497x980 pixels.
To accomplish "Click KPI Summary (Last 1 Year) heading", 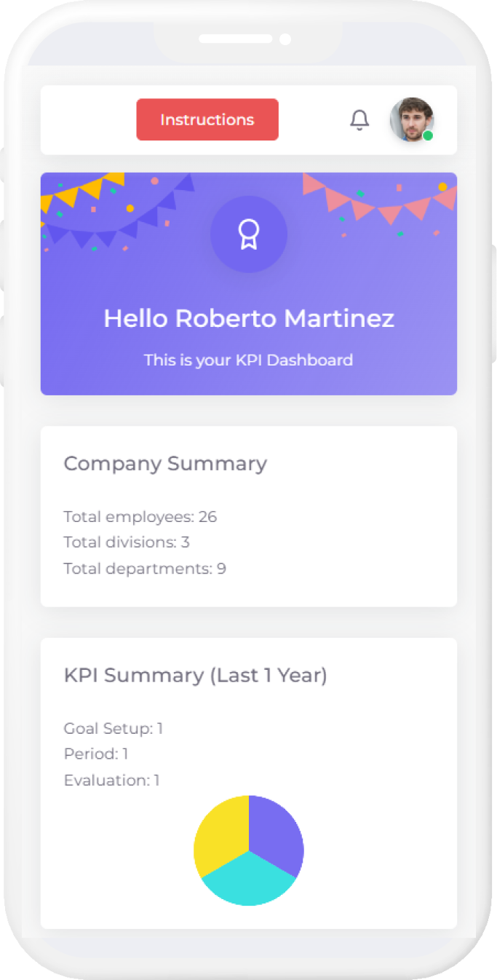I will (x=196, y=675).
